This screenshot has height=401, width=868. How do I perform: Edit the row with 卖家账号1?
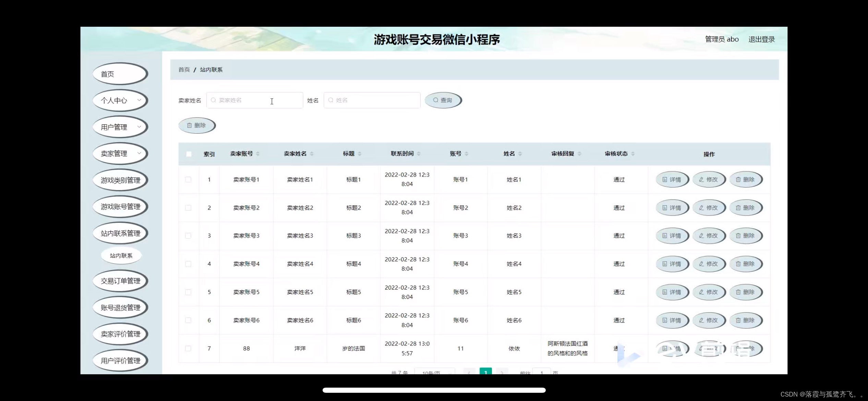709,180
